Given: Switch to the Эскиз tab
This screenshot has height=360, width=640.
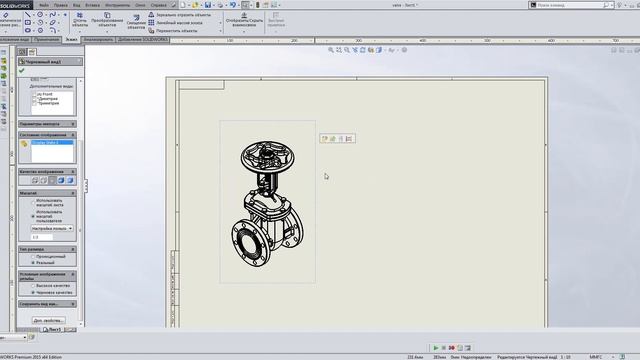Looking at the screenshot, I should click(71, 40).
